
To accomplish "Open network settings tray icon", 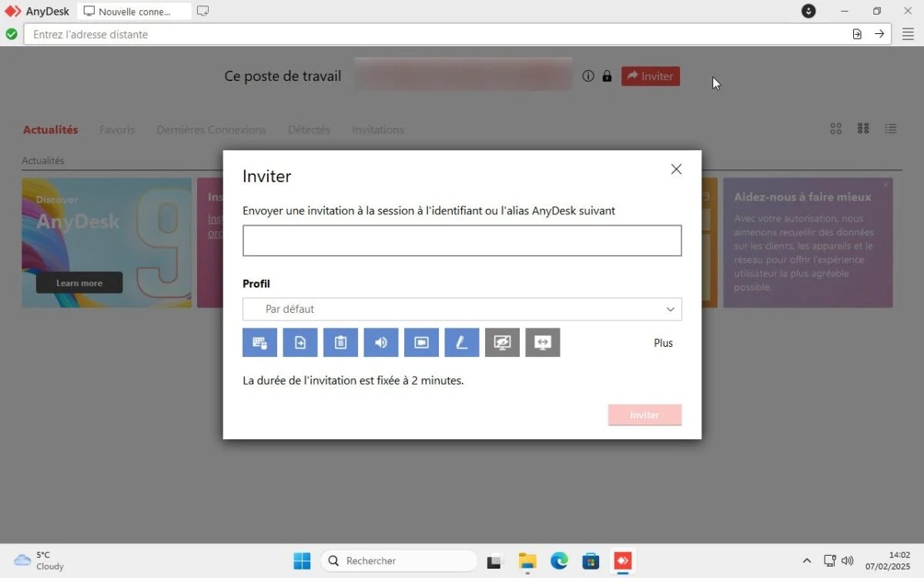I will (829, 561).
